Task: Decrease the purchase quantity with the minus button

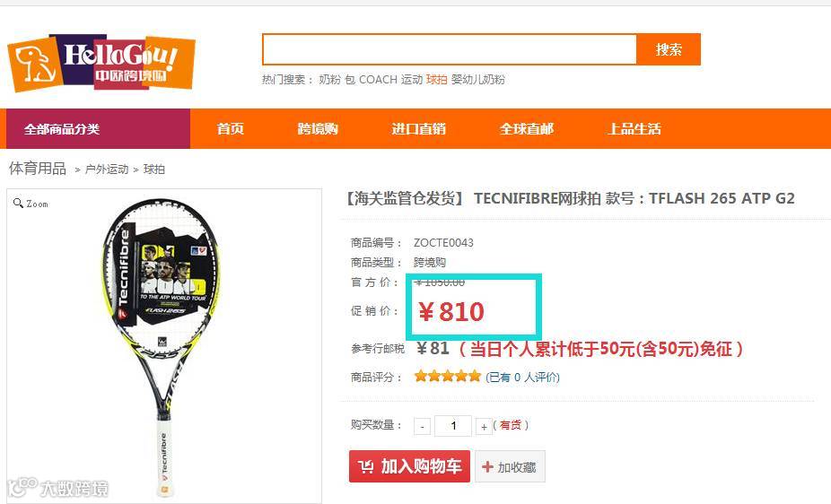Action: [422, 426]
